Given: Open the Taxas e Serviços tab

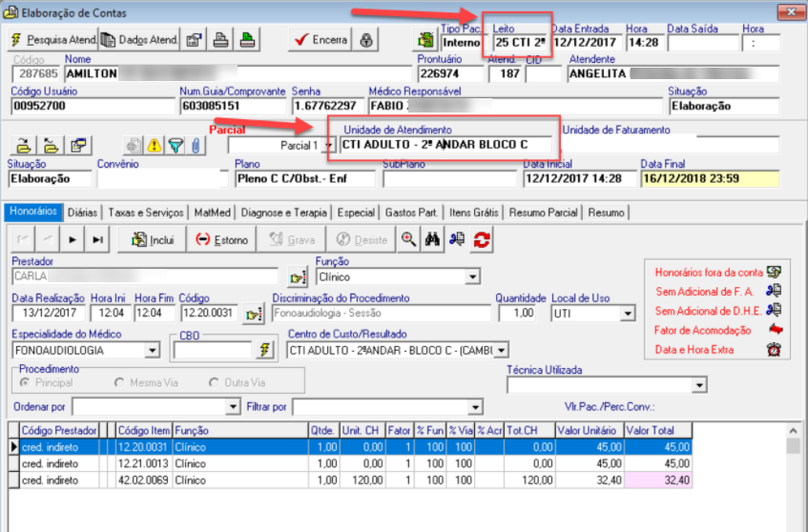Looking at the screenshot, I should (x=146, y=213).
